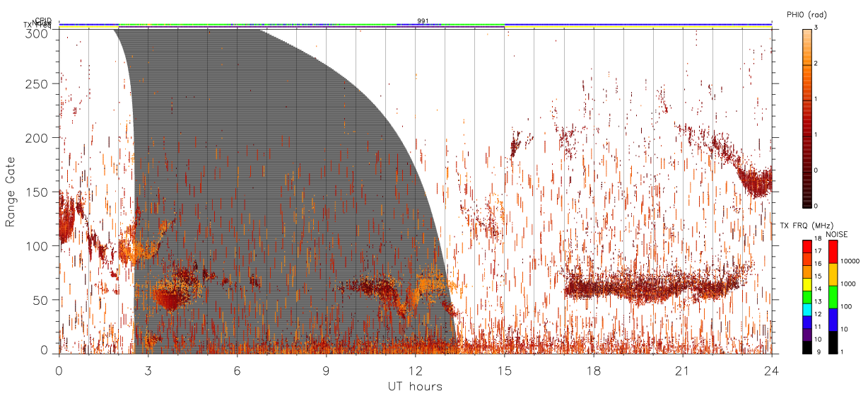Click the x-axis tick label '18'

pyautogui.click(x=593, y=370)
